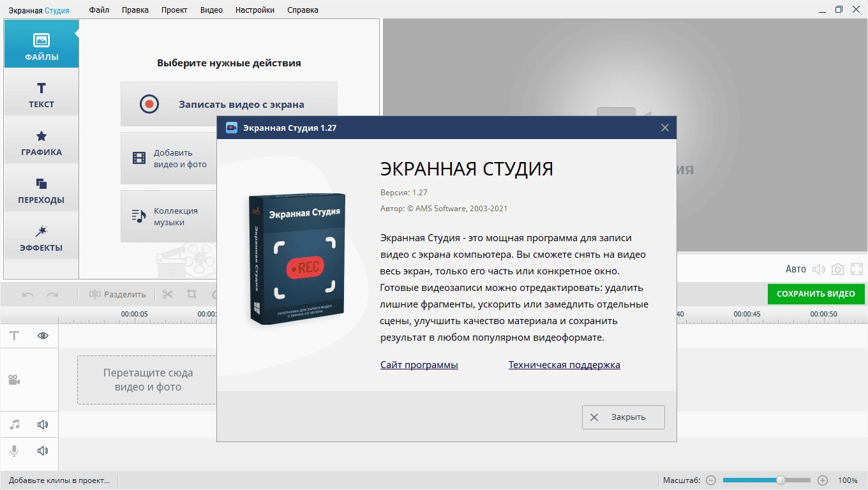Image resolution: width=868 pixels, height=490 pixels.
Task: Click the Масштаб zoom slider handle
Action: pyautogui.click(x=780, y=480)
